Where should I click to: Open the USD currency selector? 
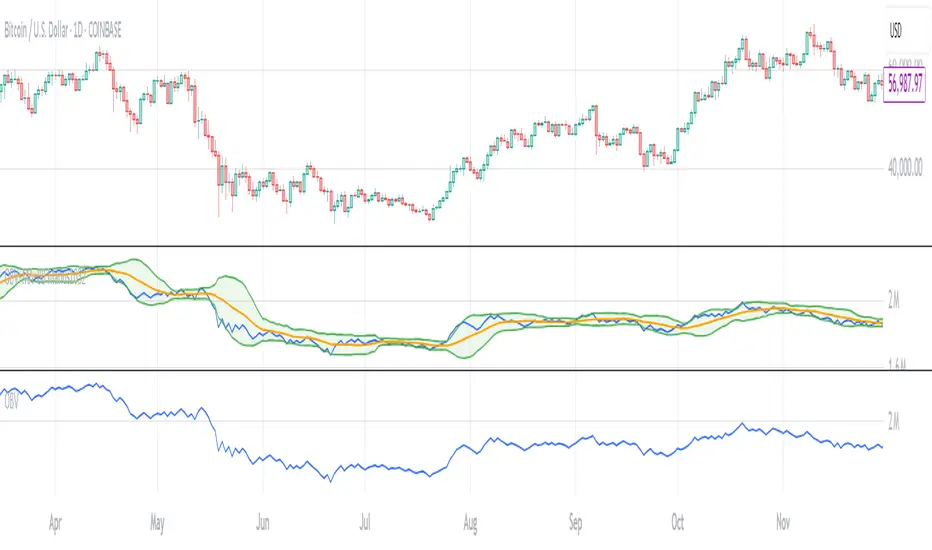tap(899, 33)
